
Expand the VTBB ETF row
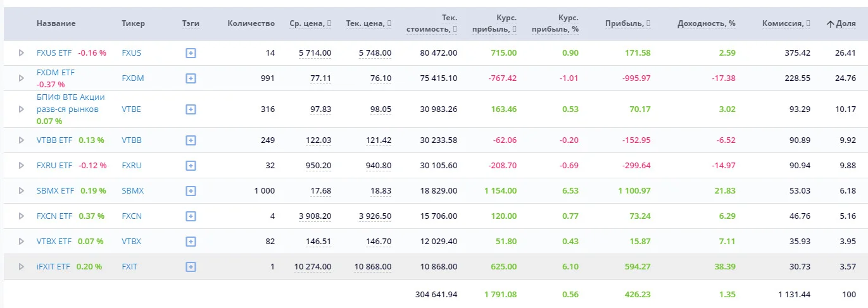[x=21, y=140]
